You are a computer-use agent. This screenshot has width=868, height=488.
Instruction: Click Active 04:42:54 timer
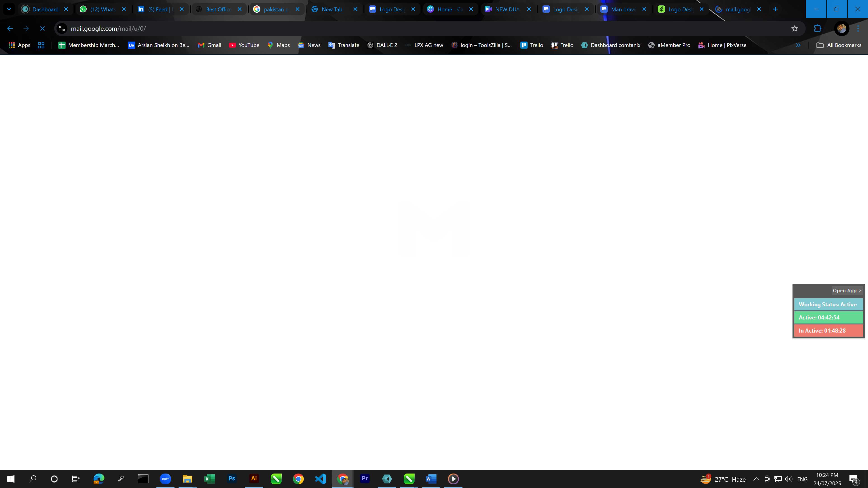coord(828,318)
